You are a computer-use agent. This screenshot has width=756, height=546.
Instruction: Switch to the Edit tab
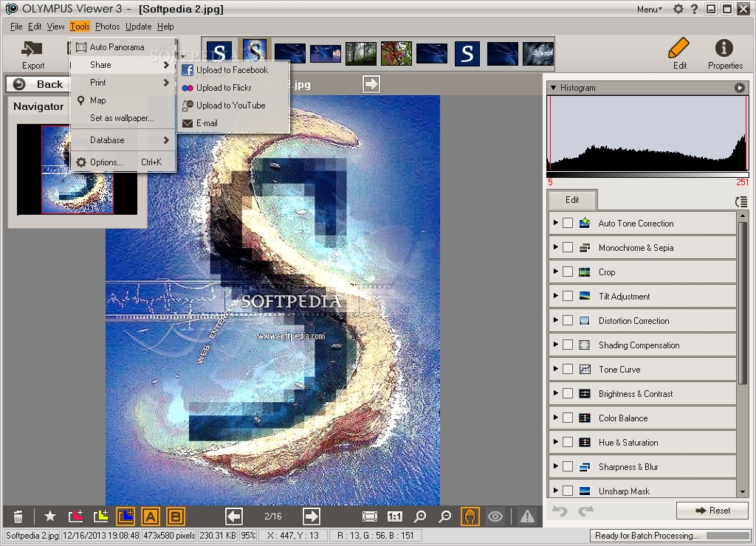point(572,199)
